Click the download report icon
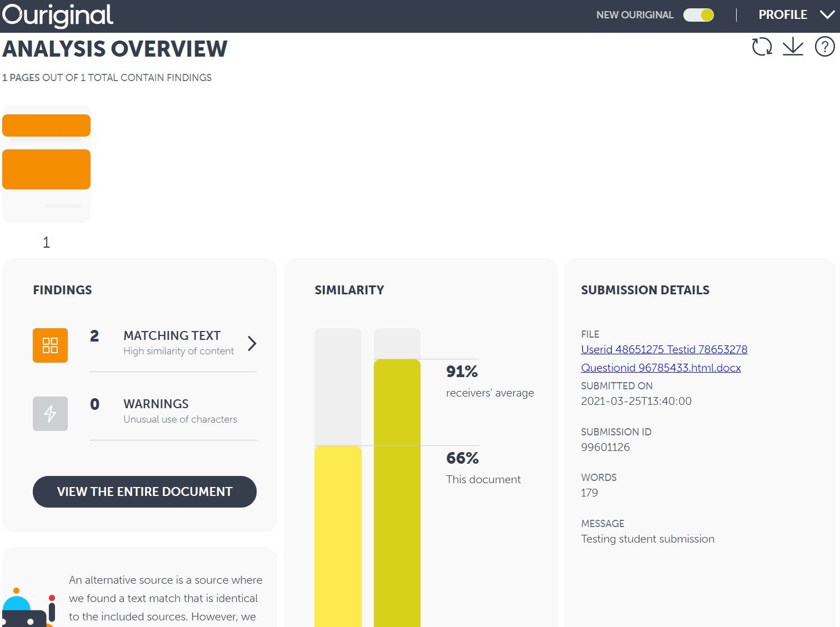Image resolution: width=840 pixels, height=627 pixels. click(793, 47)
